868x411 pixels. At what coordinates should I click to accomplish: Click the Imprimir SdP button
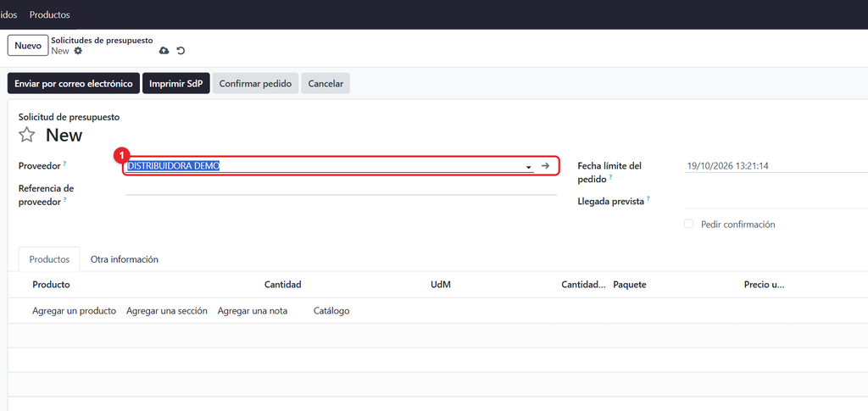176,84
